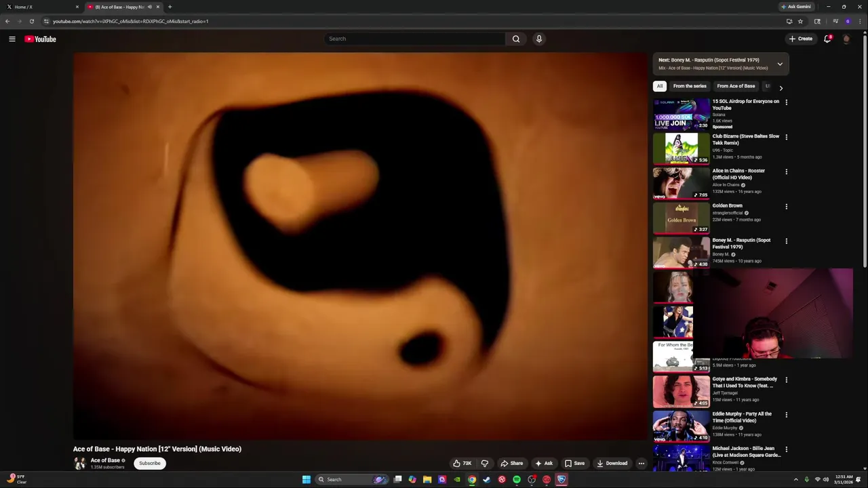868x488 pixels.
Task: Open options for Alice In Chains Rooster
Action: (787, 171)
